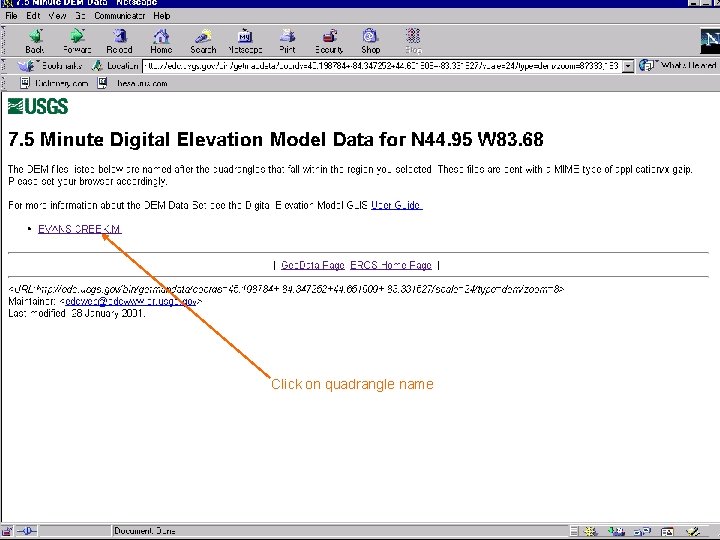The image size is (720, 540).
Task: Click the USGS logo
Action: point(38,106)
